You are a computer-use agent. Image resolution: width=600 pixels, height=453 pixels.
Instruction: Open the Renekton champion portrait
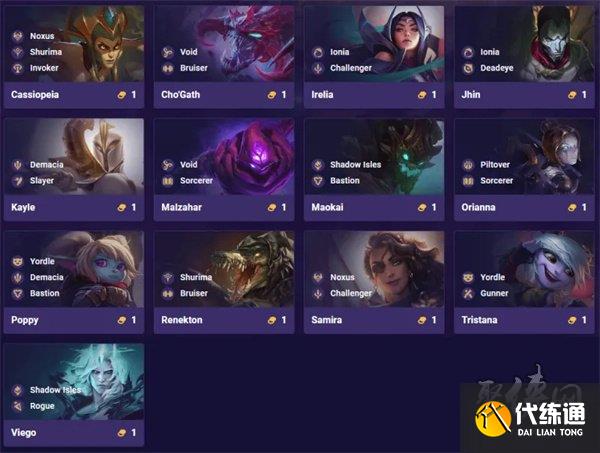click(x=224, y=269)
